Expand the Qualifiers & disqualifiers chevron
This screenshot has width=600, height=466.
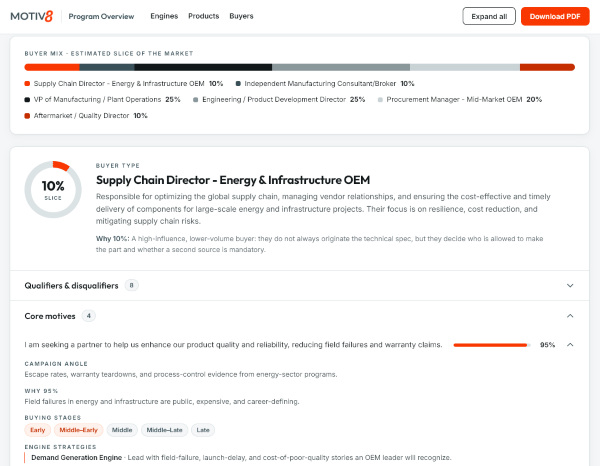570,285
